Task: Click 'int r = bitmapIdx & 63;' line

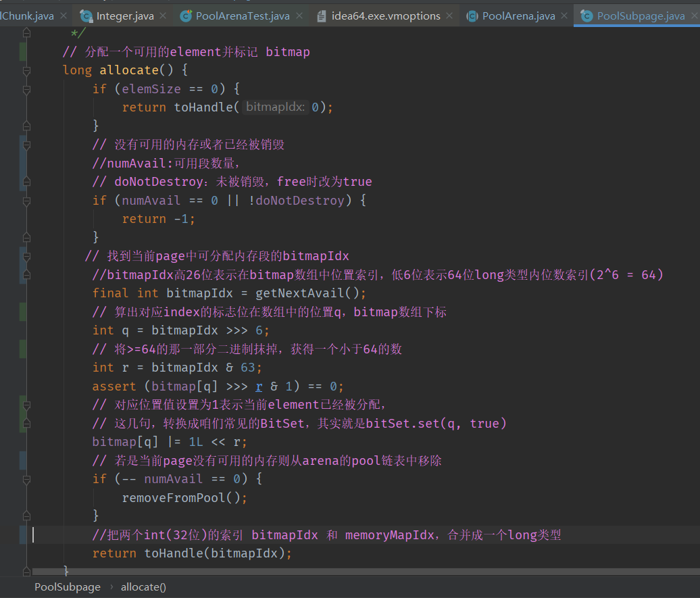Action: click(177, 368)
